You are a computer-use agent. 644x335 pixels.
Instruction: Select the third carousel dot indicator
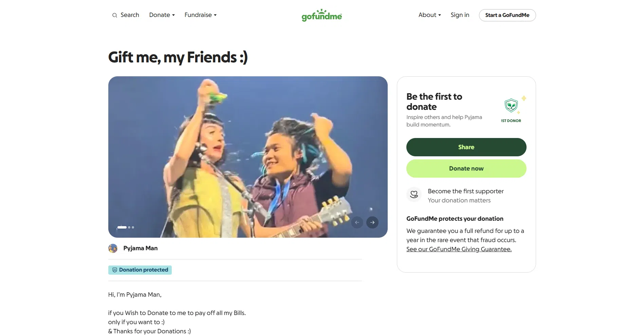pos(133,228)
